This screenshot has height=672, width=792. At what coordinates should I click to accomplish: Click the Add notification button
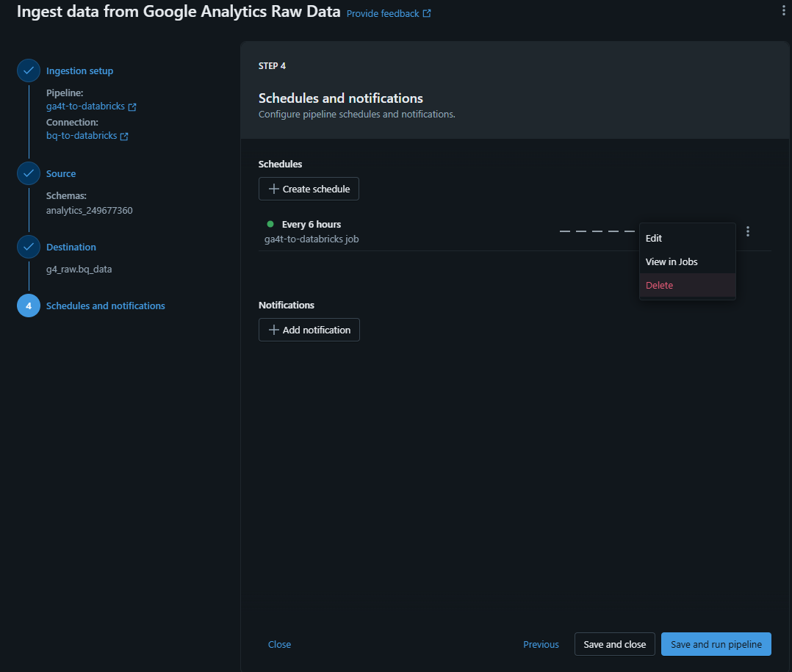click(309, 330)
